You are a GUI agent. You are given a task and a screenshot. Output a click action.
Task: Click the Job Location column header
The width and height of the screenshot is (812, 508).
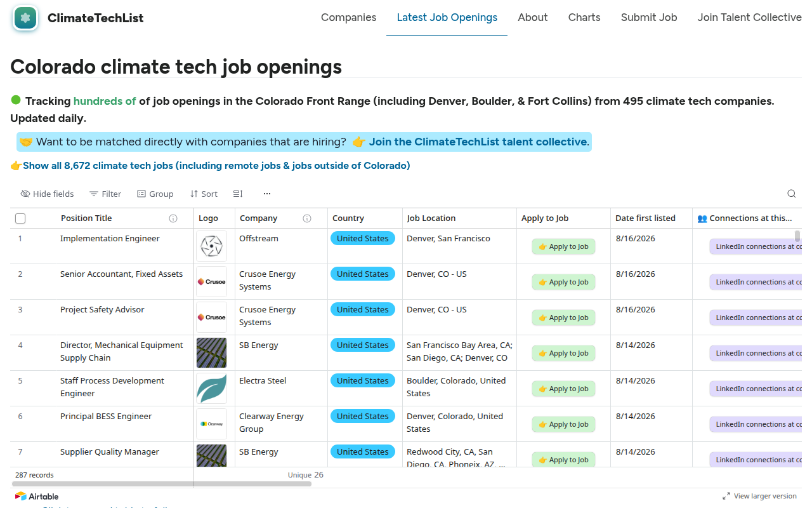[x=459, y=218]
